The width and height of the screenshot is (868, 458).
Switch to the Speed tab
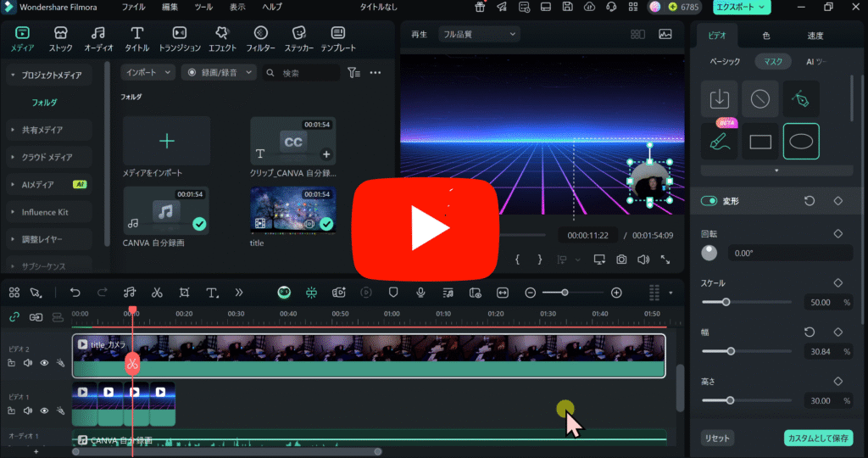click(815, 36)
